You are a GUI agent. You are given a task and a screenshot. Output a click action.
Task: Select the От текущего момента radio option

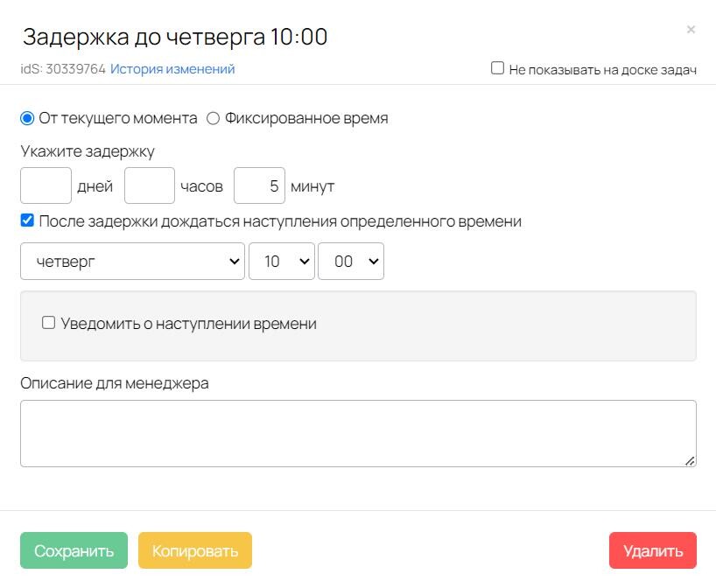coord(27,118)
